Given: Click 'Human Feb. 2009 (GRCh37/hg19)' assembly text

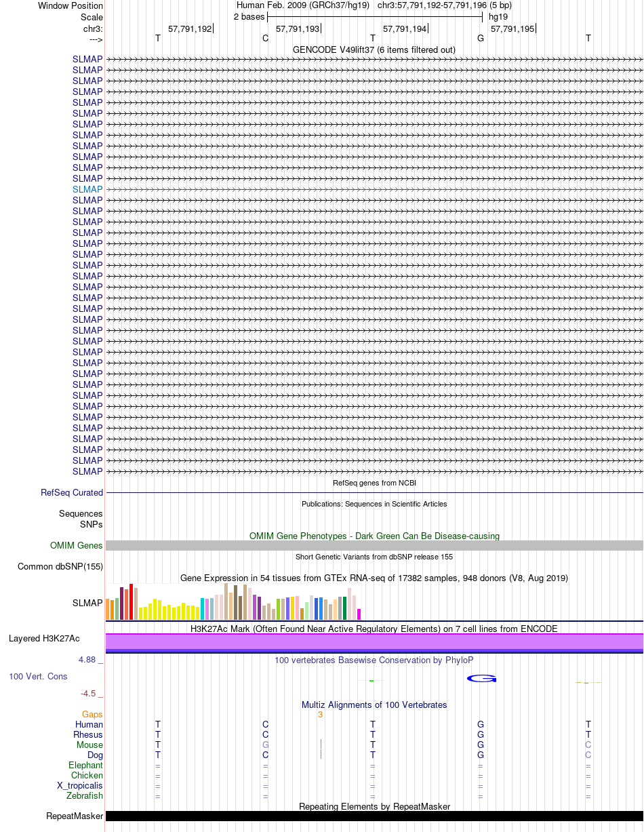Looking at the screenshot, I should [302, 5].
